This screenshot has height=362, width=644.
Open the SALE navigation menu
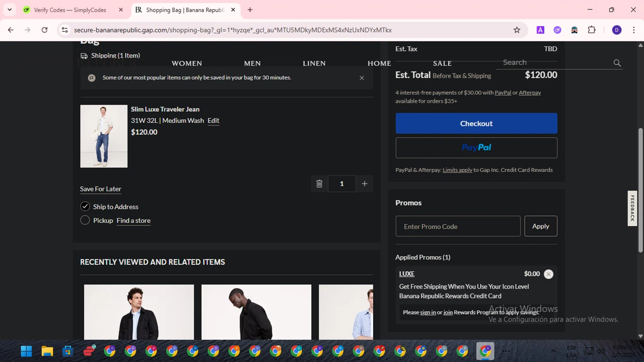click(x=442, y=63)
